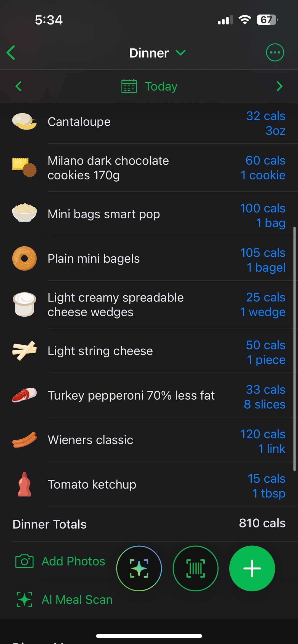298x644 pixels.
Task: Go to the next day
Action: pyautogui.click(x=279, y=86)
